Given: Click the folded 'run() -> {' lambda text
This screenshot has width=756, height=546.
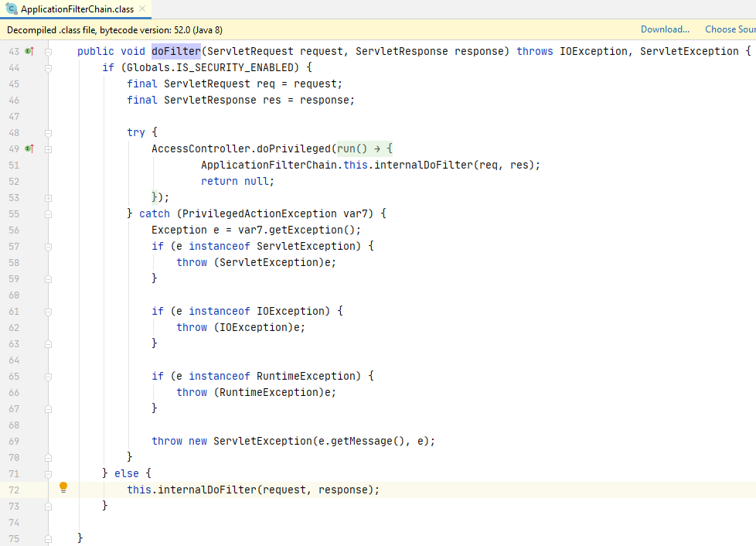Looking at the screenshot, I should pyautogui.click(x=365, y=148).
